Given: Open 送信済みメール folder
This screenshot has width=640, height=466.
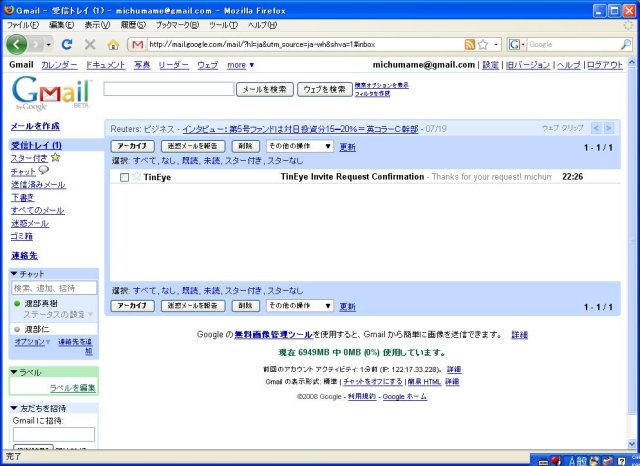Looking at the screenshot, I should click(38, 185).
